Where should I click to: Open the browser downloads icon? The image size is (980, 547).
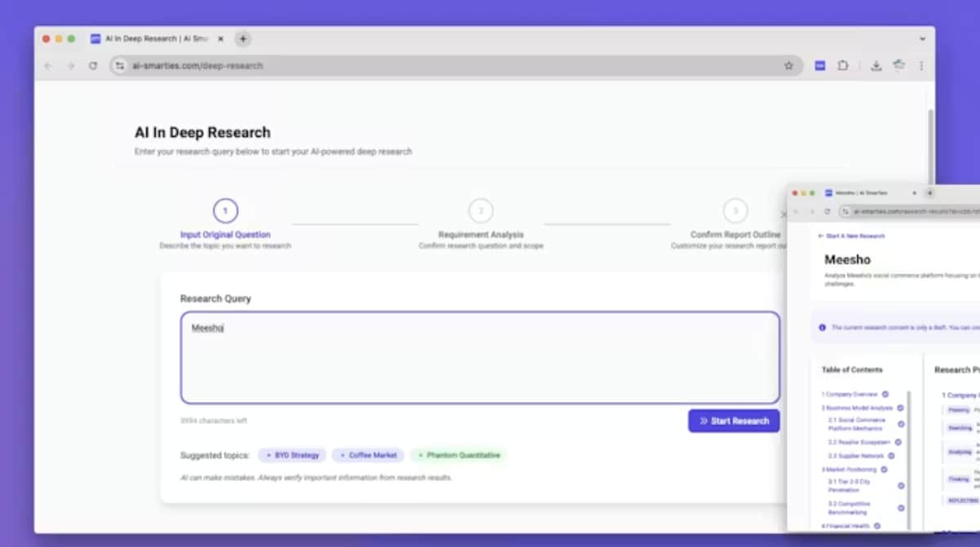pos(876,65)
